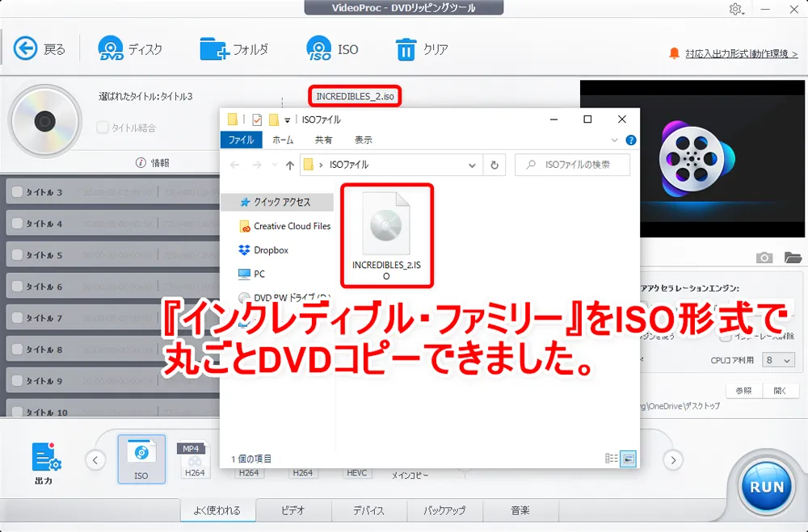Click the Explorer quick access properties checkmark icon
The height and width of the screenshot is (532, 808).
(257, 120)
